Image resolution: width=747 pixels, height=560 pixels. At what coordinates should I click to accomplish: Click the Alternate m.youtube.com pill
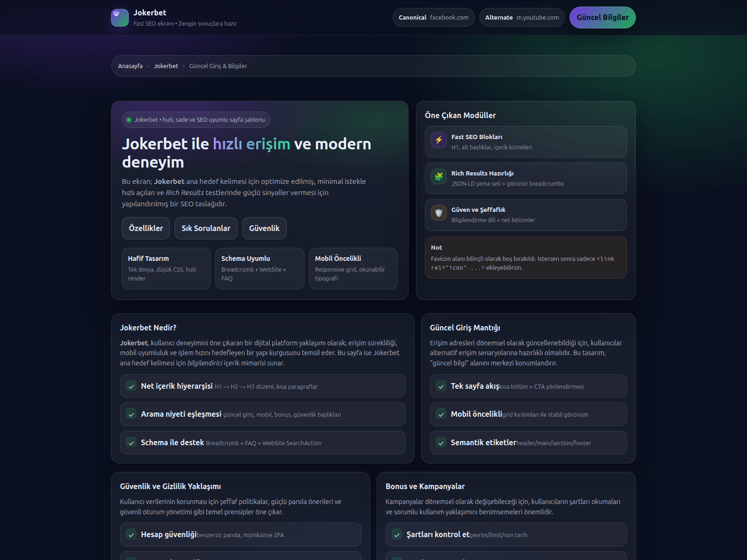tap(522, 18)
